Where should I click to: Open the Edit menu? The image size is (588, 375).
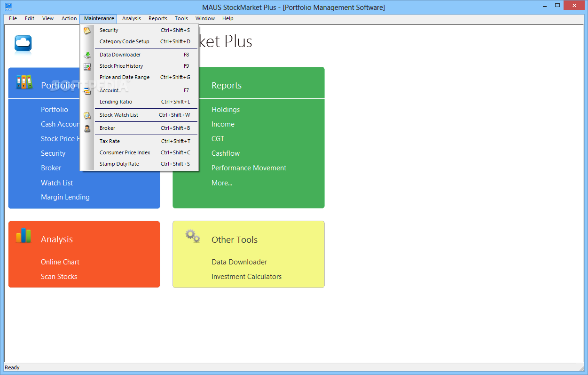30,19
